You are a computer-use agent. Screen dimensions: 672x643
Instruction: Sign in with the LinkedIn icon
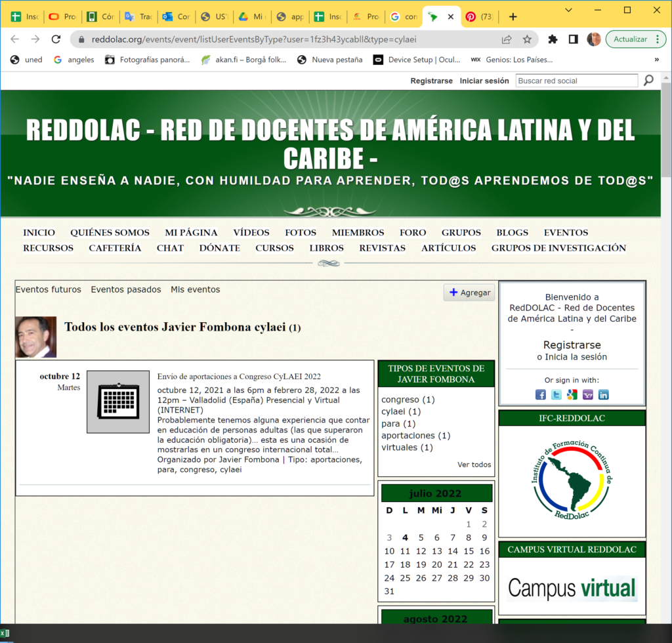pyautogui.click(x=604, y=394)
